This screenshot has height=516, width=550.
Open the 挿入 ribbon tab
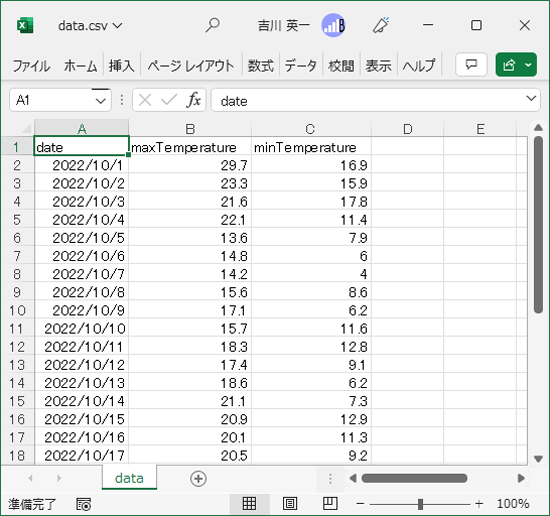point(121,66)
